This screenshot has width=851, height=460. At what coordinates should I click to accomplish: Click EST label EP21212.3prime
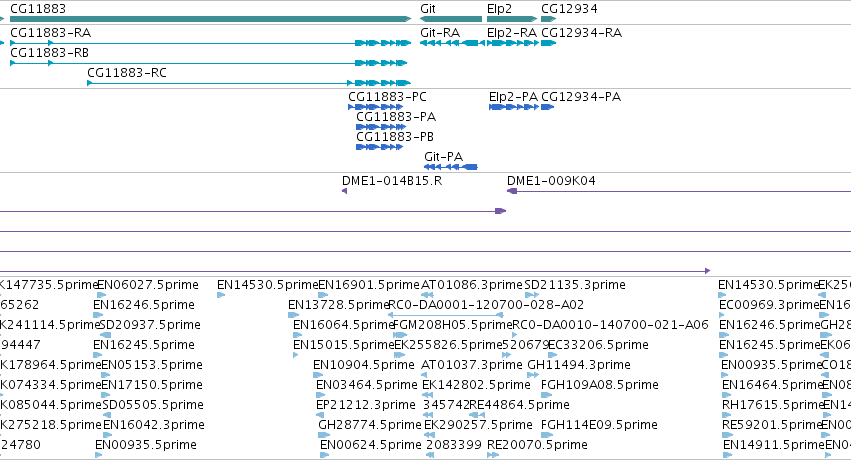point(366,405)
